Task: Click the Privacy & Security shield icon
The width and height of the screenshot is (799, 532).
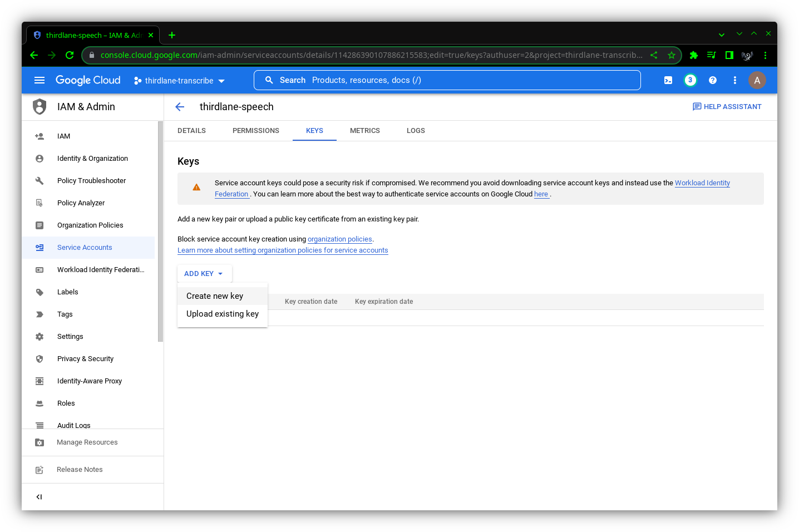Action: tap(40, 359)
